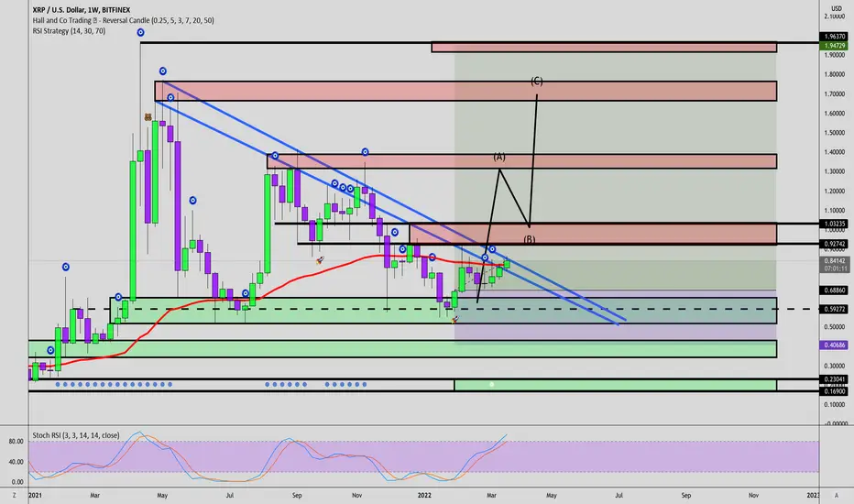
Task: Click the bear emoji marker near April 2021 candles
Action: pos(148,117)
